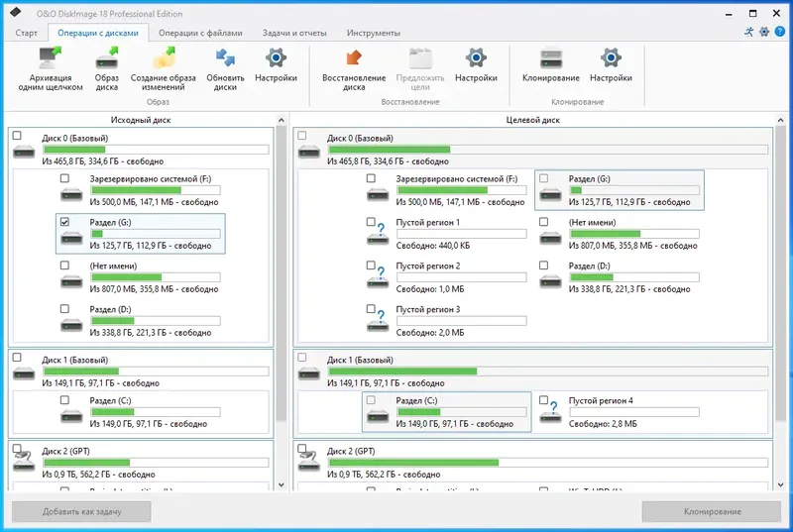Viewport: 793px width, 532px height.
Task: Check the target Пустой регион 3 checkbox
Action: 371,308
